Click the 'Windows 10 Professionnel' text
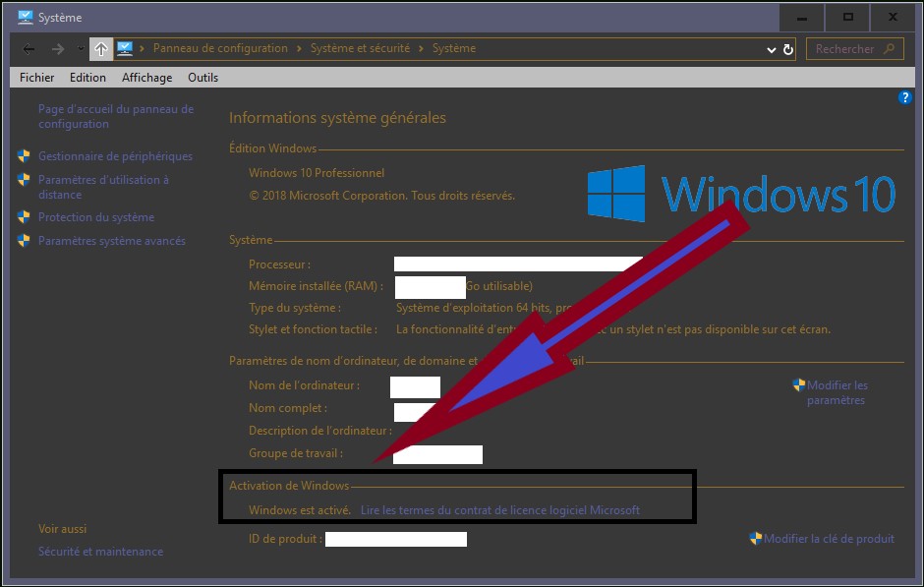924x587 pixels. tap(317, 173)
